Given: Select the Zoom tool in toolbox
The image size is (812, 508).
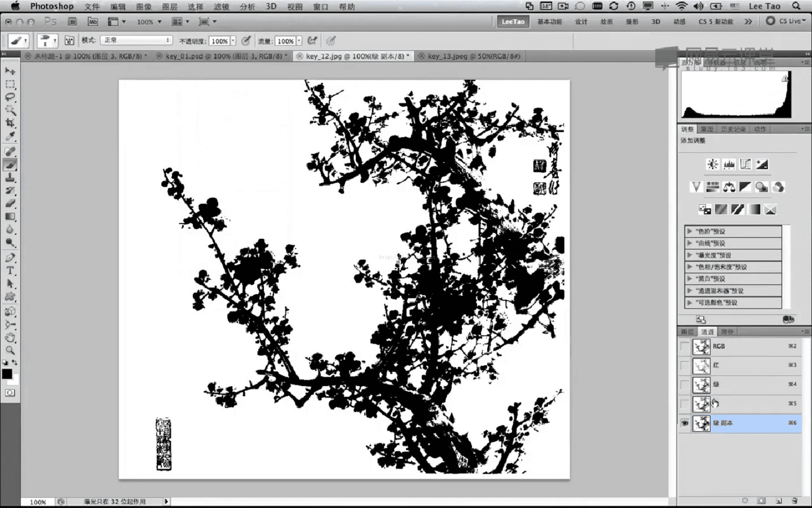Looking at the screenshot, I should 10,351.
